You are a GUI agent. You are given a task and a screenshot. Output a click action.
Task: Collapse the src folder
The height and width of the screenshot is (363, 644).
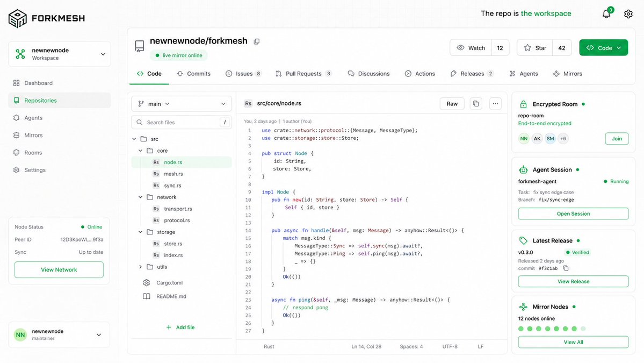click(134, 139)
